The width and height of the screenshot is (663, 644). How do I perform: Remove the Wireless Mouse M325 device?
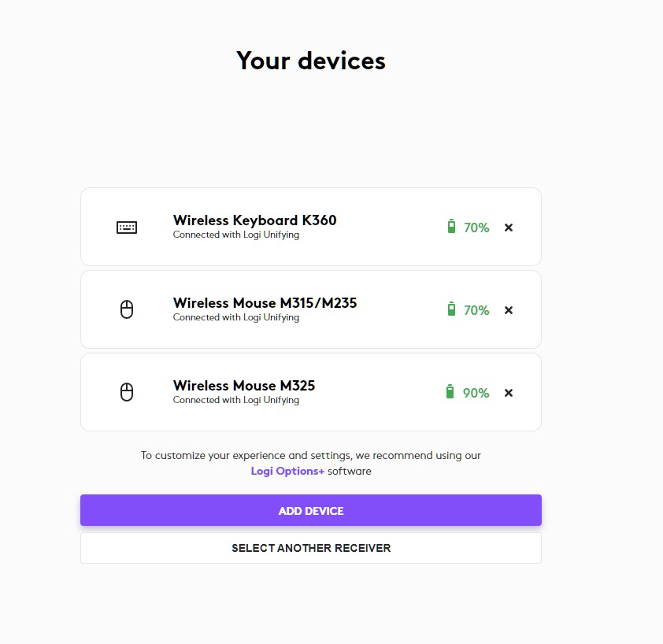click(509, 393)
